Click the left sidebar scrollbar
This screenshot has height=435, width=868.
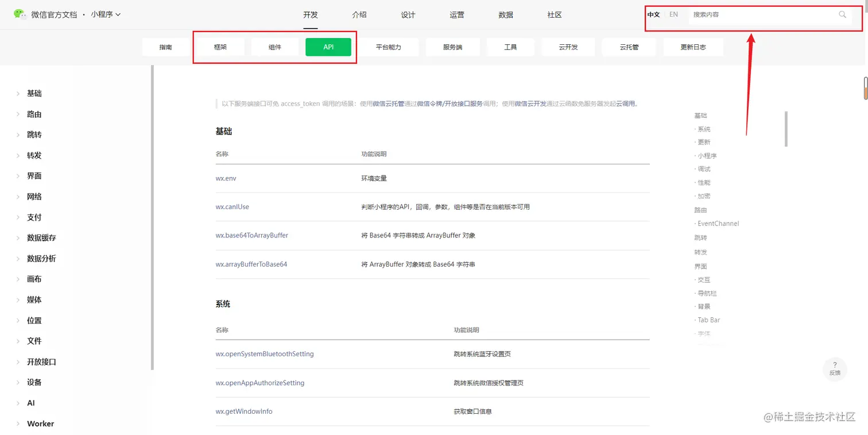pos(152,217)
